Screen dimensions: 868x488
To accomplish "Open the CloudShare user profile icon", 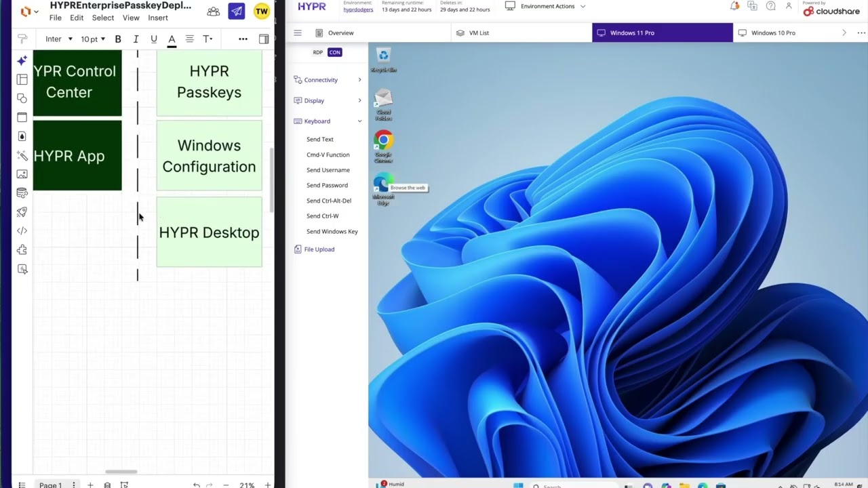I will (789, 6).
